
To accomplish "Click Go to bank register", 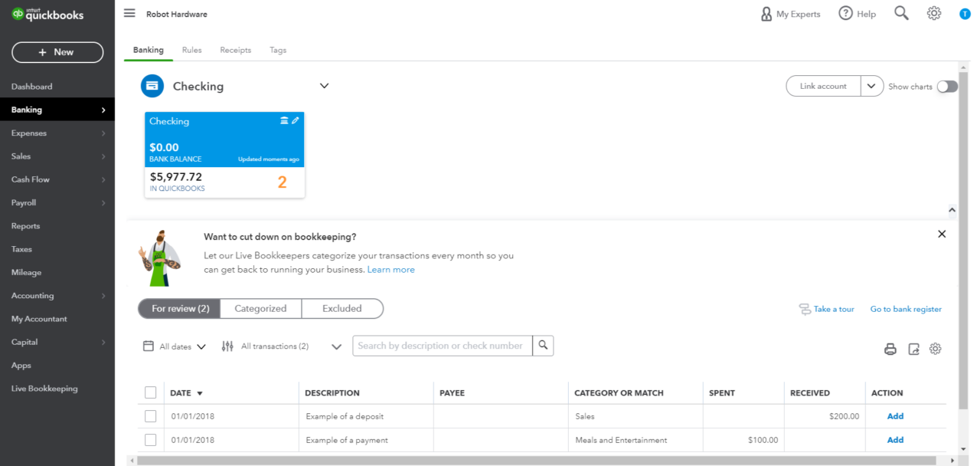I will pos(906,309).
